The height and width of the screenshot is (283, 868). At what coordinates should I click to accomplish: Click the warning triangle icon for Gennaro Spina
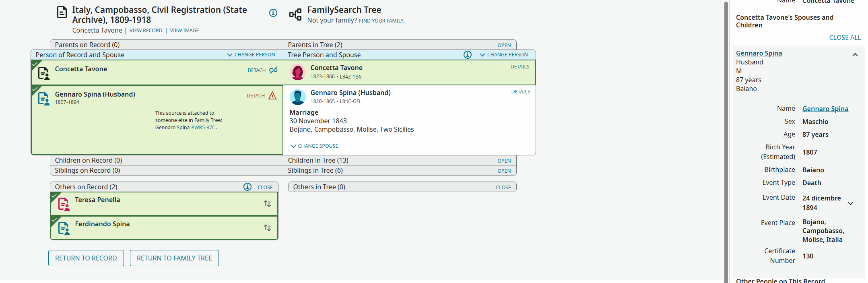click(x=272, y=95)
